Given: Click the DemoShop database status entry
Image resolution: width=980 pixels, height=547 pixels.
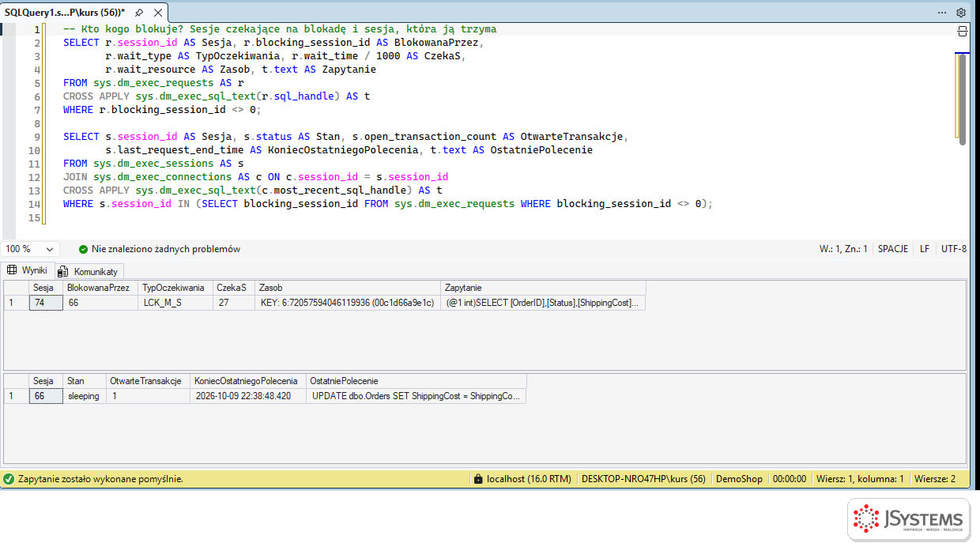Looking at the screenshot, I should 738,479.
